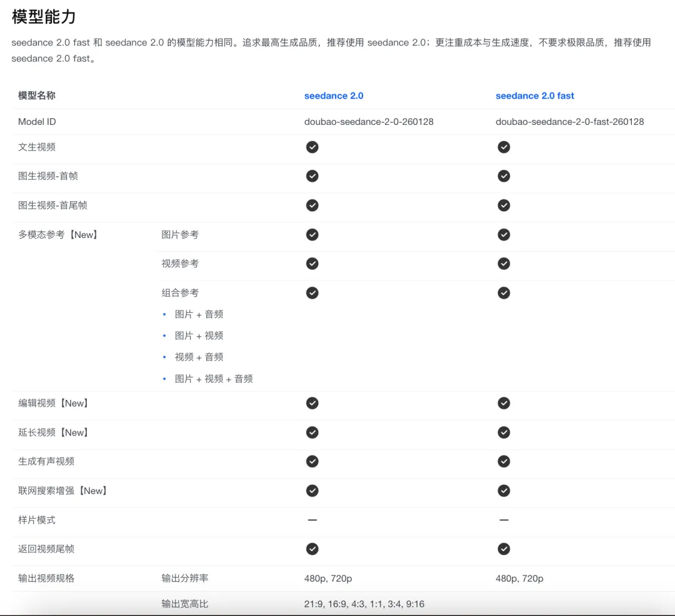This screenshot has width=675, height=616.
Task: Click 样片模式 dash in seedance 2.0 fast column
Action: [504, 520]
